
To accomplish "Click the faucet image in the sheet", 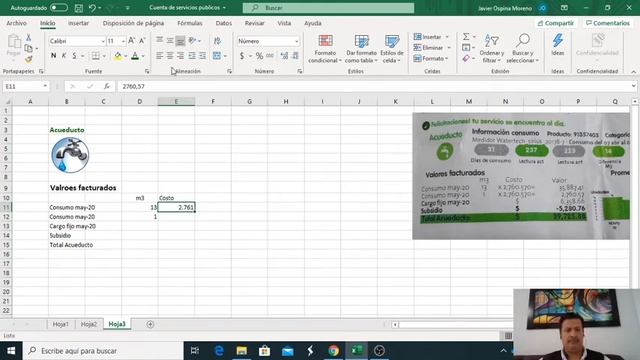I will 70,155.
